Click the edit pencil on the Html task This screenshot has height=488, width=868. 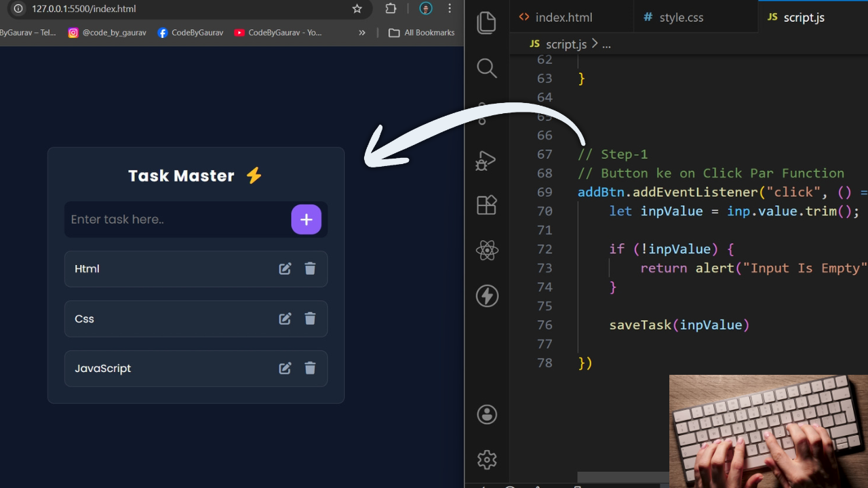click(285, 268)
